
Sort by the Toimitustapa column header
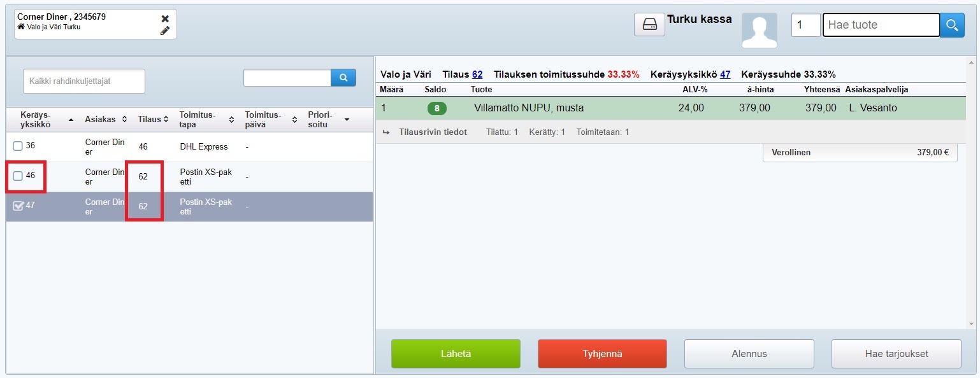click(x=207, y=120)
